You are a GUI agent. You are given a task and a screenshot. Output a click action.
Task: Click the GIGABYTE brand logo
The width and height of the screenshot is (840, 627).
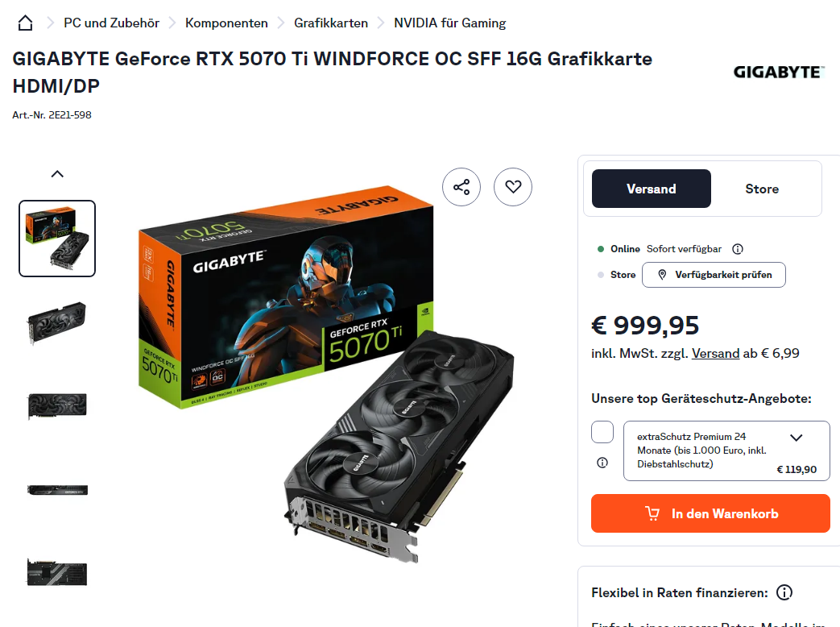click(x=779, y=73)
